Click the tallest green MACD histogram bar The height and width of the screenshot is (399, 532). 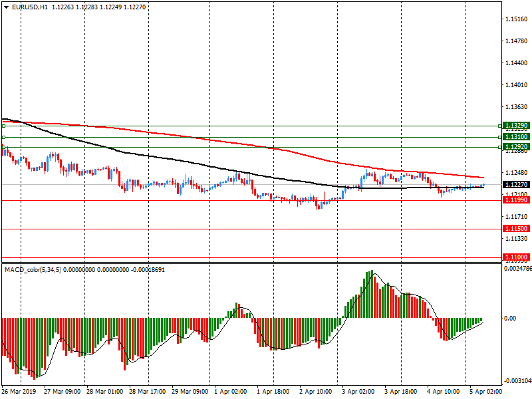[371, 295]
